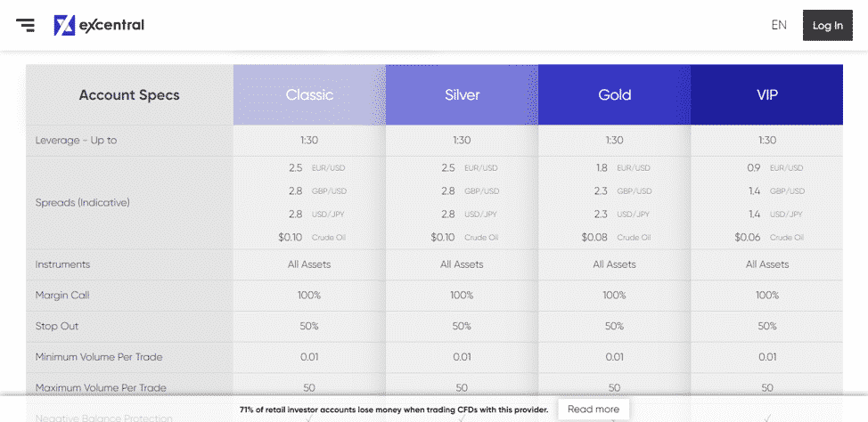The image size is (868, 422).
Task: Select the Gold account column header
Action: 615,94
